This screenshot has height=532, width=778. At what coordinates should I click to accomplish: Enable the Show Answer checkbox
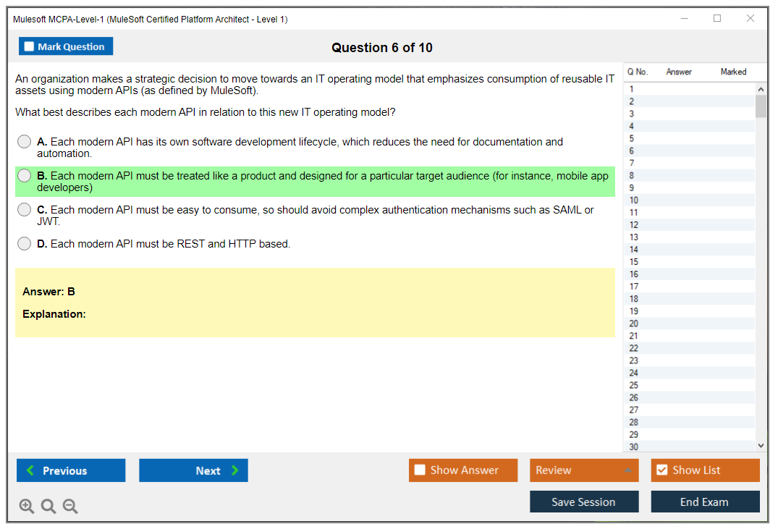click(420, 470)
